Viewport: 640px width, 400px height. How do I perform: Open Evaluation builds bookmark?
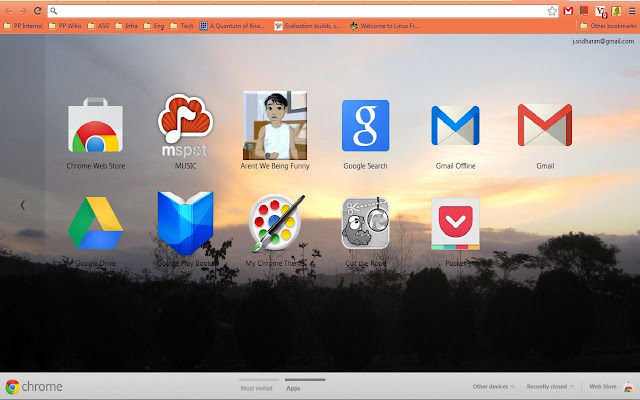click(x=308, y=26)
